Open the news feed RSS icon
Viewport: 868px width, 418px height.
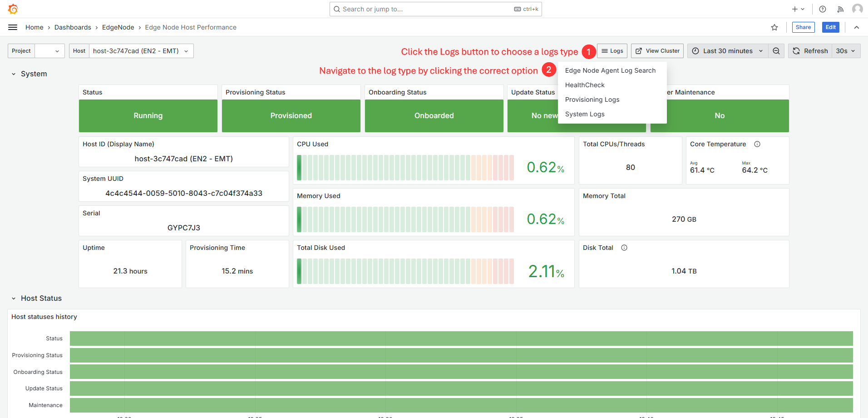pyautogui.click(x=840, y=9)
